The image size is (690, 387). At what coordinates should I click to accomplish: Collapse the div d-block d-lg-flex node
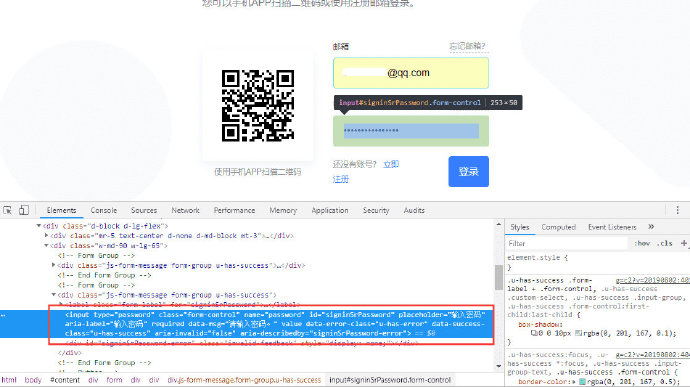coord(39,226)
